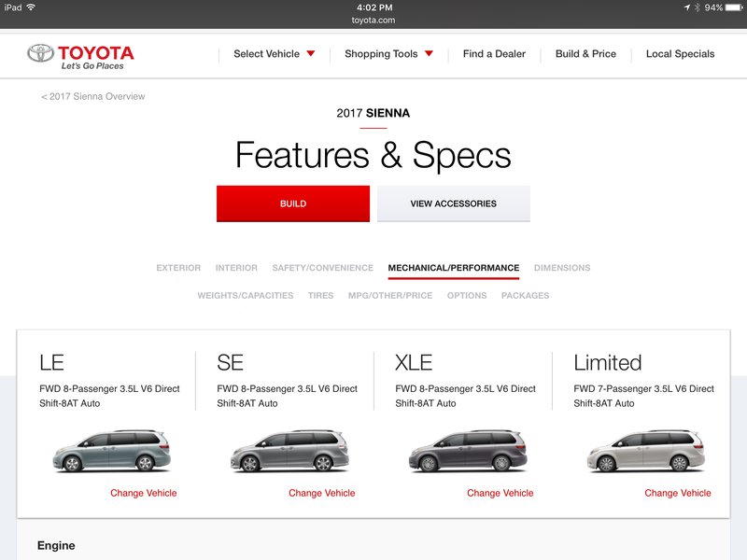747x560 pixels.
Task: Tap the battery indicator icon
Action: 734,7
